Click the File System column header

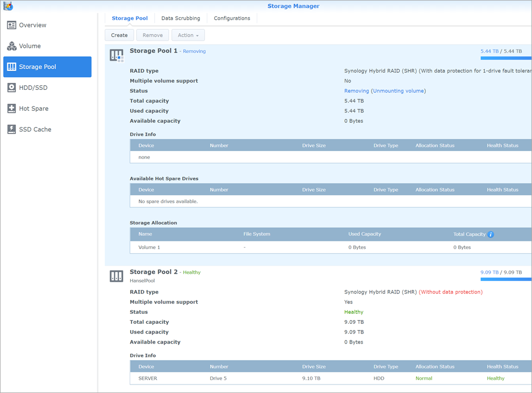(x=257, y=234)
